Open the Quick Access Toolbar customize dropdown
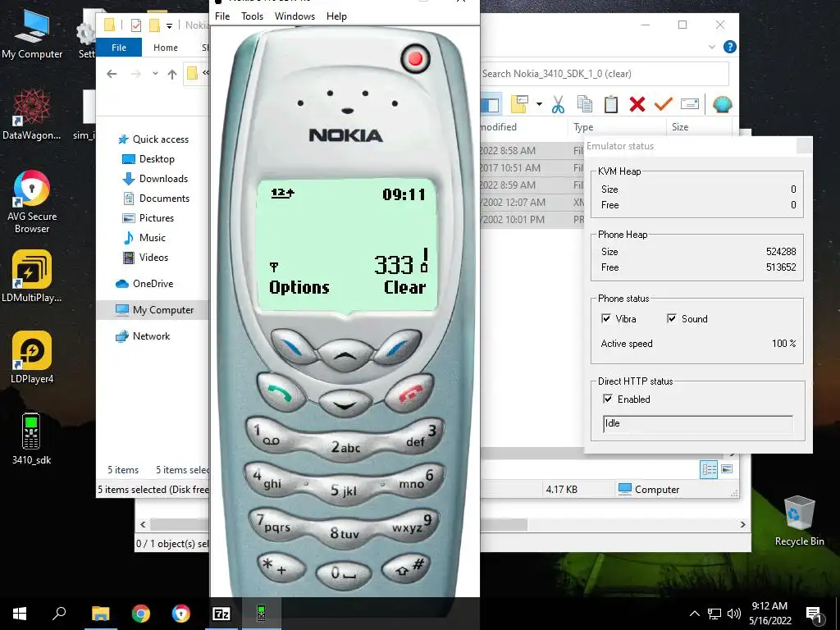Screen dimensions: 840x630 coord(169,25)
